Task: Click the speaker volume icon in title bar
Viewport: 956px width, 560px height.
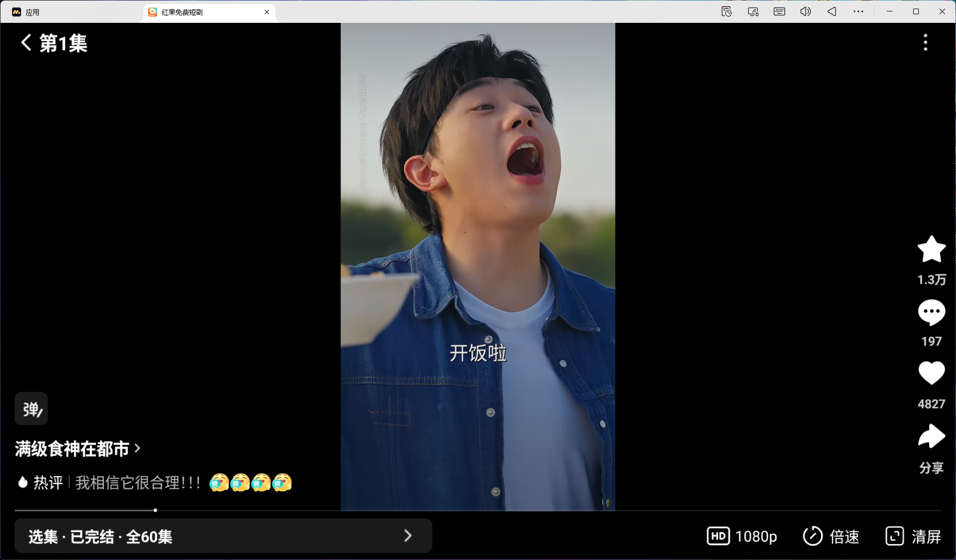Action: (x=806, y=11)
